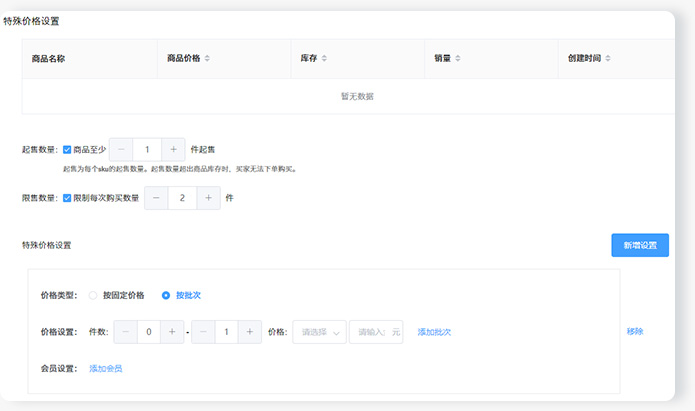Increase 起售数量 with plus button
This screenshot has height=411, width=695.
point(174,149)
